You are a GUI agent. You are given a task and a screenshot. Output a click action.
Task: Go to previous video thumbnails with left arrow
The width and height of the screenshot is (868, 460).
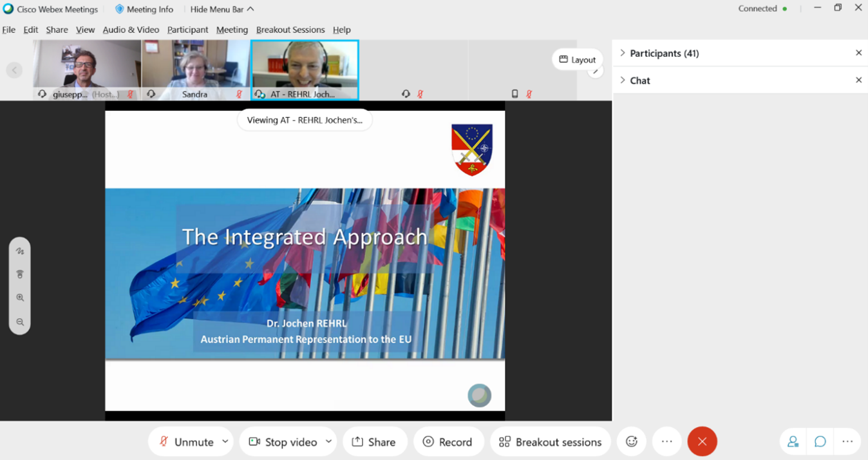(14, 70)
